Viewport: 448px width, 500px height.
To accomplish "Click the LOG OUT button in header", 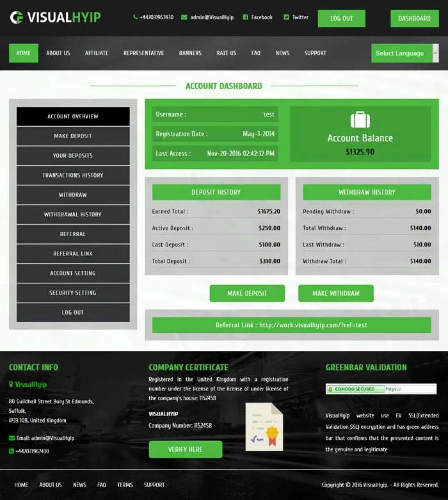I will [341, 18].
